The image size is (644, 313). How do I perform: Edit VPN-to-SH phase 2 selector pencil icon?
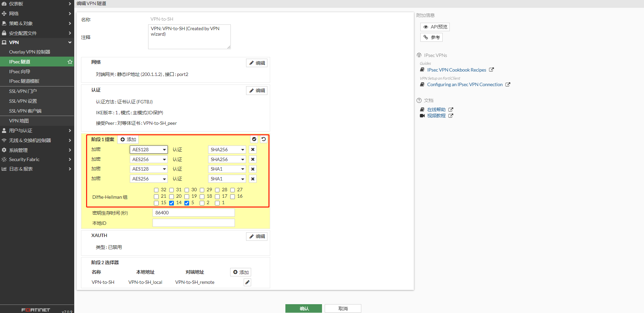[247, 282]
